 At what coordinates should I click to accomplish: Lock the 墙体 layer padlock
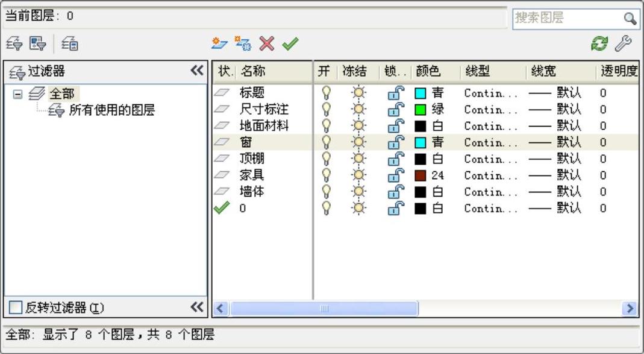point(395,192)
